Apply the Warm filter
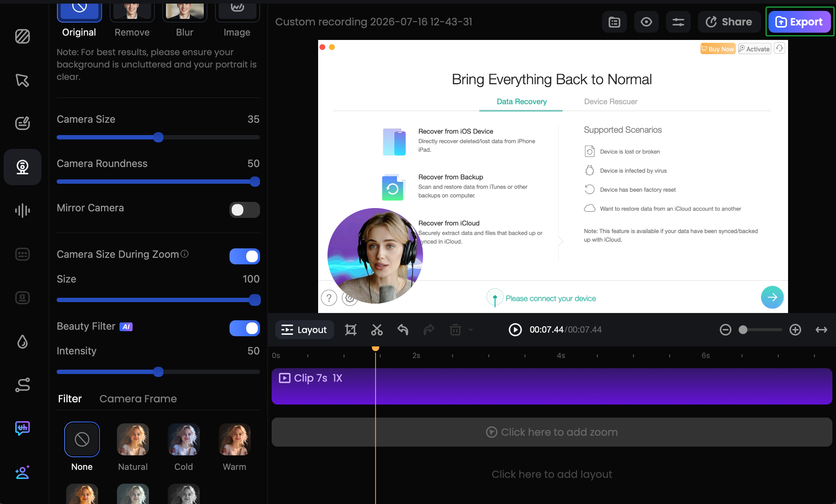Viewport: 836px width, 504px height. tap(235, 439)
